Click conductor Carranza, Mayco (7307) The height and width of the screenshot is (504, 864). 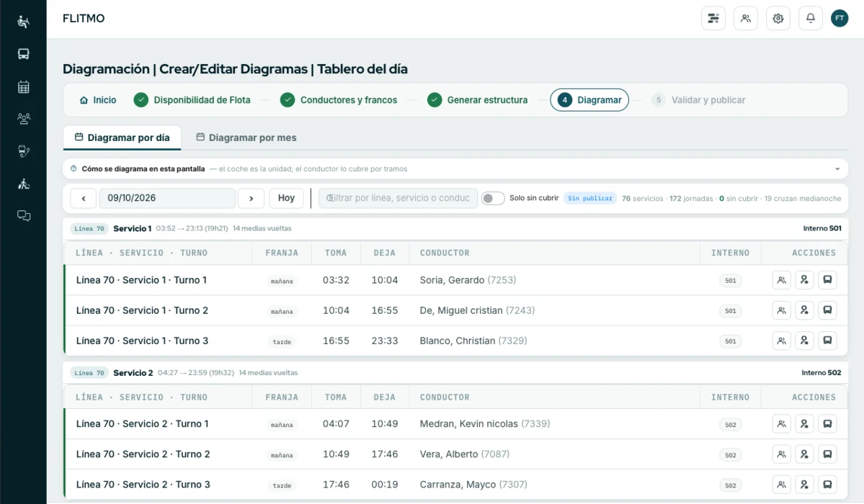tap(473, 484)
